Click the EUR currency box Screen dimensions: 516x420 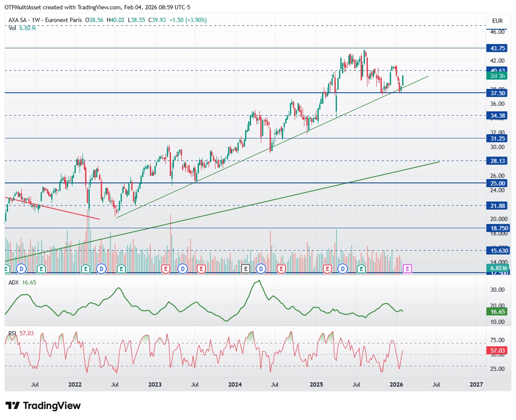click(x=497, y=21)
